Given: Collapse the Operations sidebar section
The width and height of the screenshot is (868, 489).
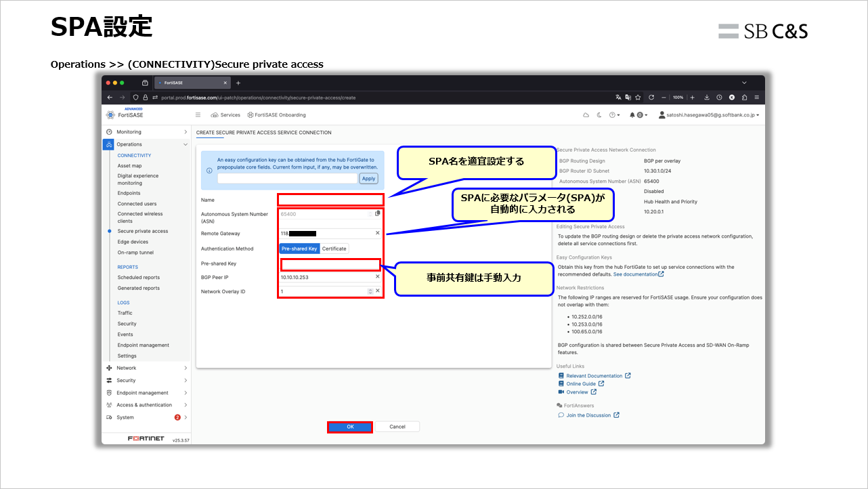Looking at the screenshot, I should click(x=186, y=144).
